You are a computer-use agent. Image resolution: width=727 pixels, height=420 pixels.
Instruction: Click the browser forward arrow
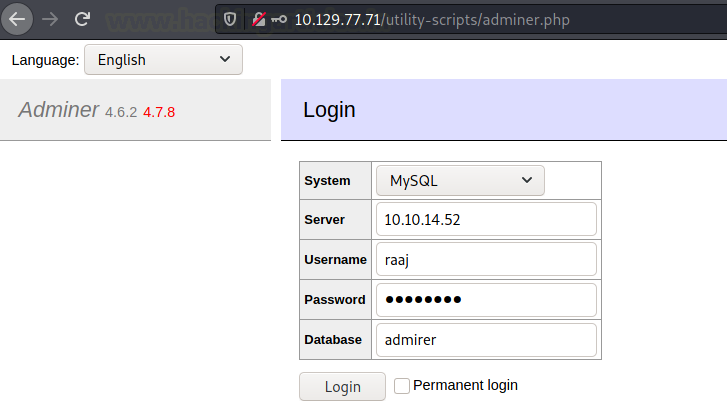50,19
